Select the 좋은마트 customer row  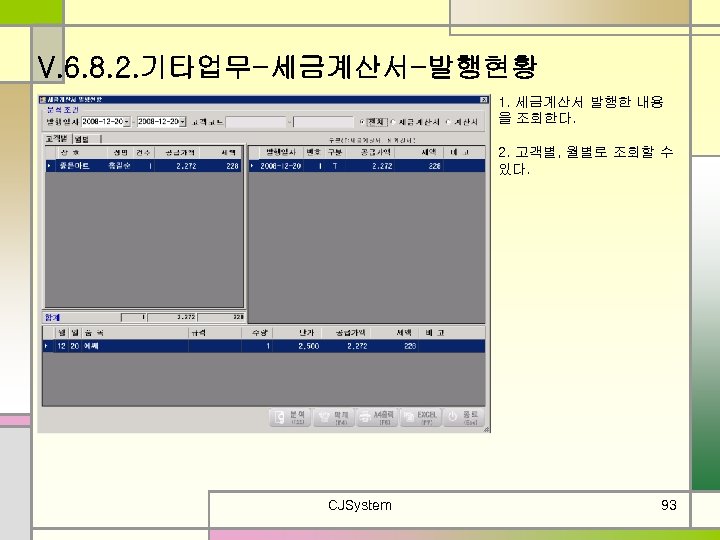[x=143, y=166]
